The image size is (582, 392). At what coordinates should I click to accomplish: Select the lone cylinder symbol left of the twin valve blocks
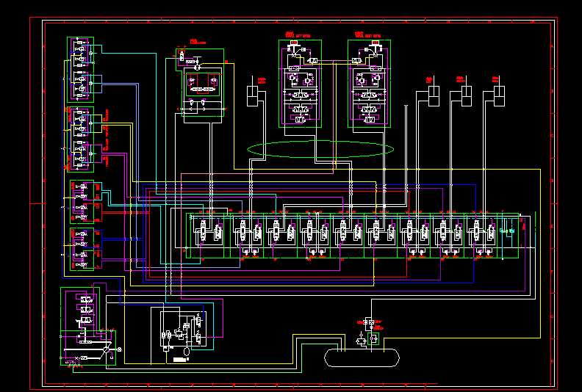252,96
